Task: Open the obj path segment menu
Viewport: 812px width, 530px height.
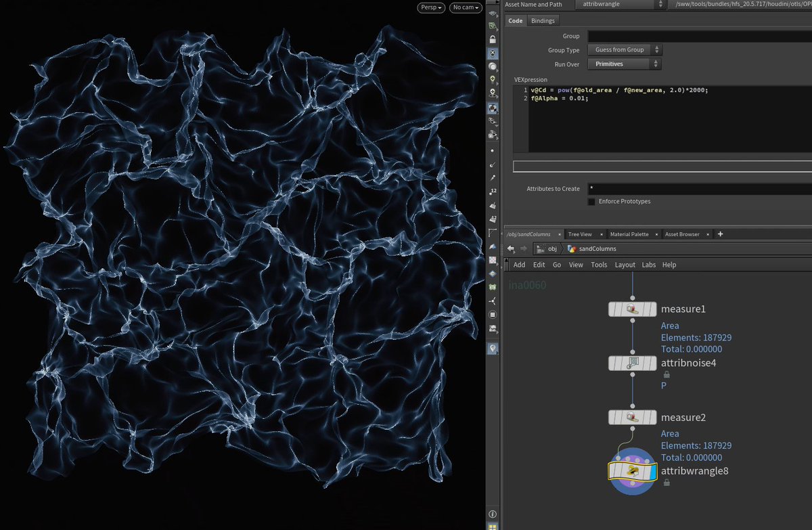Action: tap(547, 248)
